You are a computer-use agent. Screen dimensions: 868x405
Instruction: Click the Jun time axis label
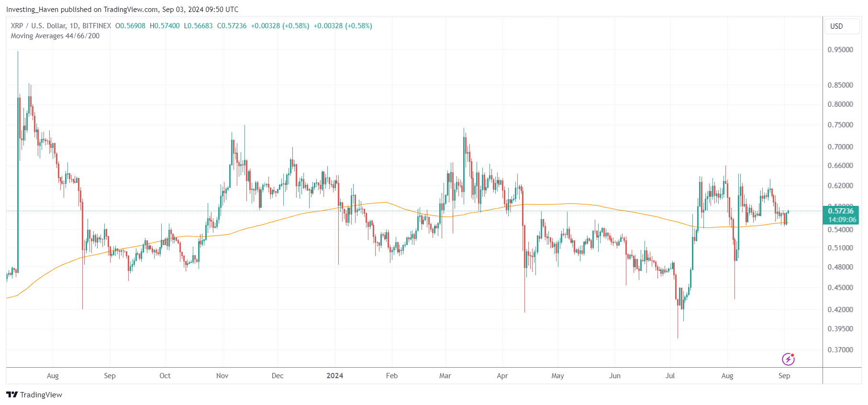click(615, 376)
